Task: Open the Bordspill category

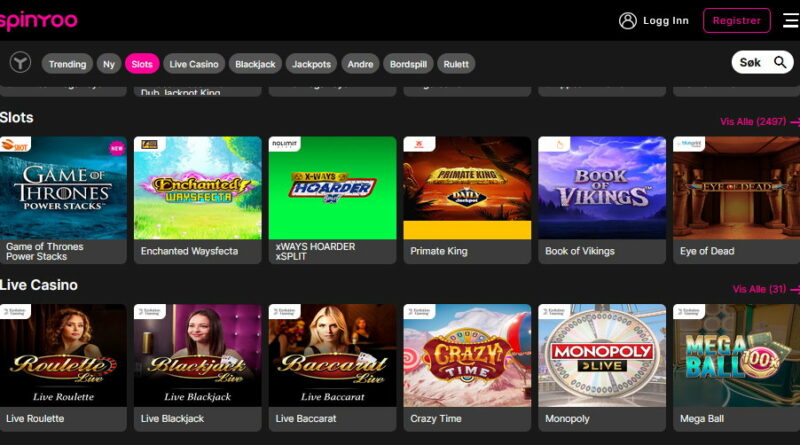Action: click(408, 64)
